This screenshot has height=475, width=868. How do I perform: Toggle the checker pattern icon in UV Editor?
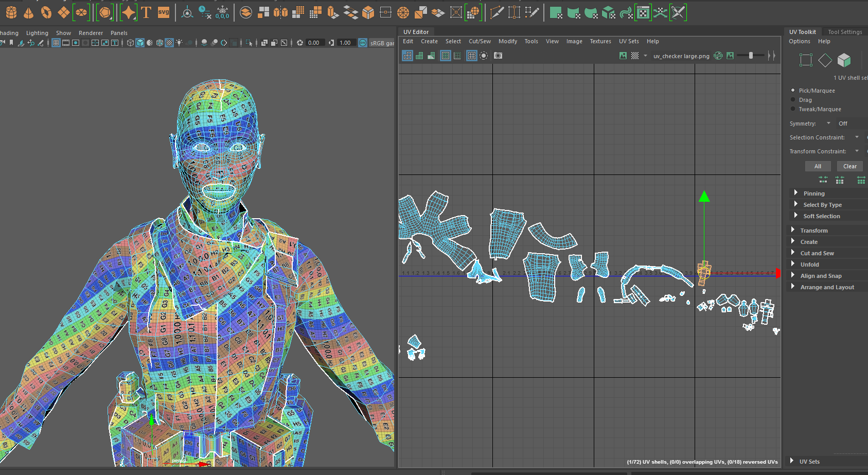pos(635,56)
